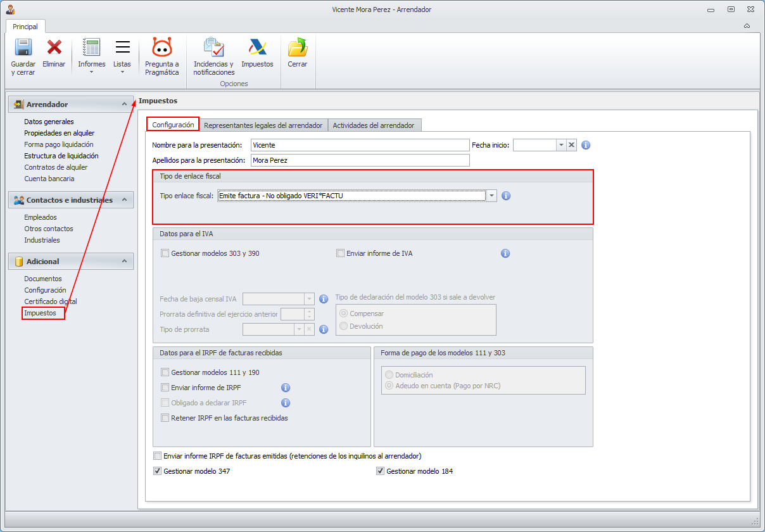The height and width of the screenshot is (532, 765).
Task: Open the Tipo de prorrata dropdown
Action: pyautogui.click(x=299, y=329)
